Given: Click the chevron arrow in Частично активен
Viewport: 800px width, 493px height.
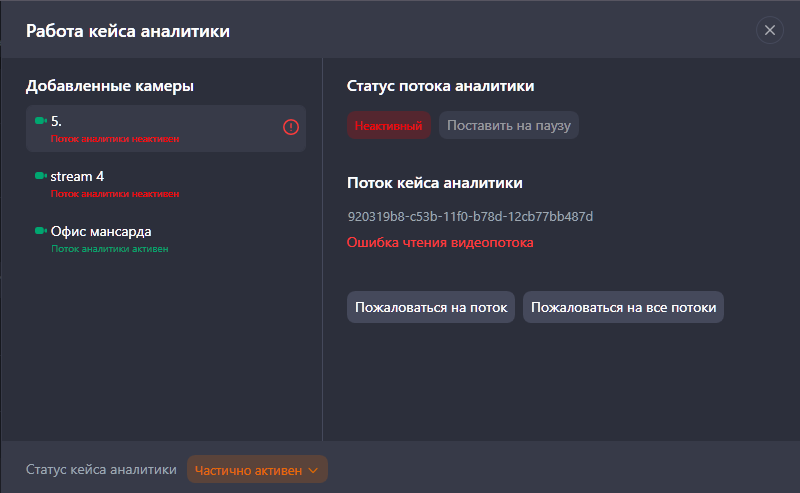Looking at the screenshot, I should click(313, 470).
